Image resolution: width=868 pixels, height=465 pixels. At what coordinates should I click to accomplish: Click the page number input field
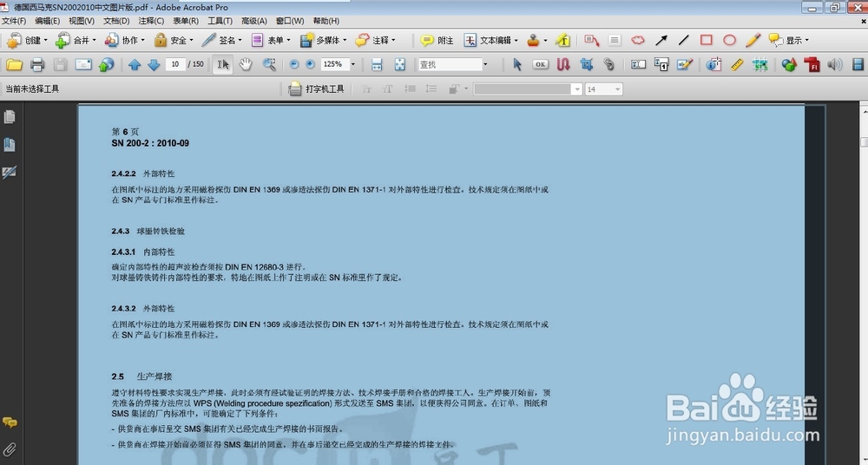click(x=175, y=64)
